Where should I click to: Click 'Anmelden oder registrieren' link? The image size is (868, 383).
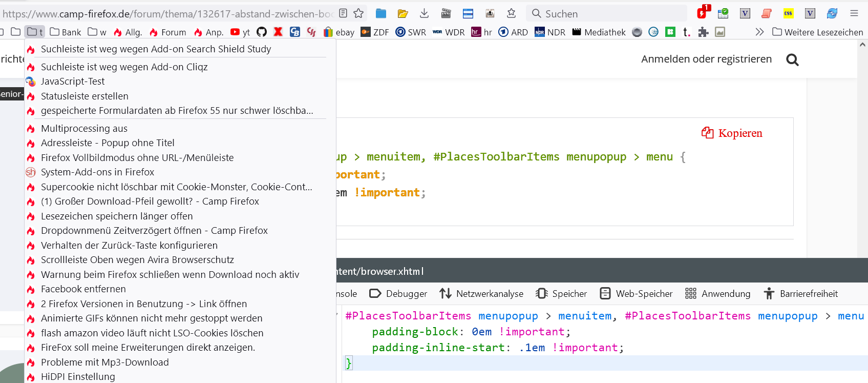tap(706, 59)
